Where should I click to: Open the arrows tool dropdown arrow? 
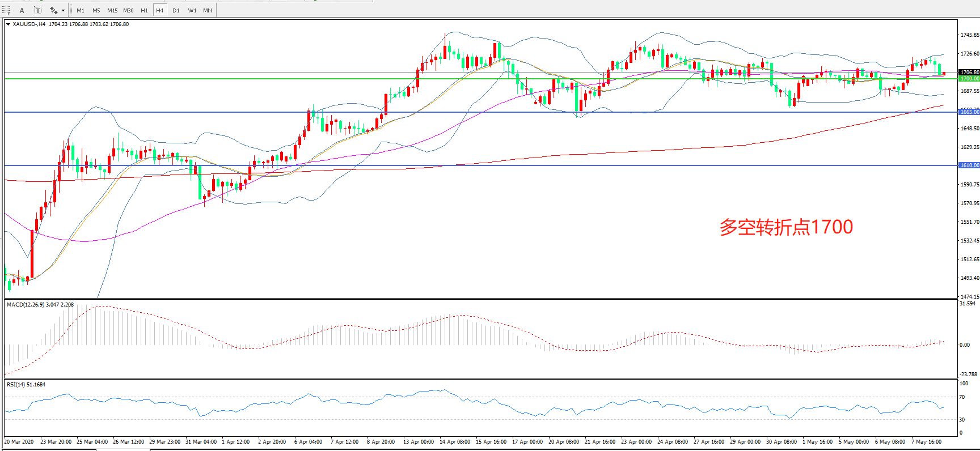[x=63, y=10]
